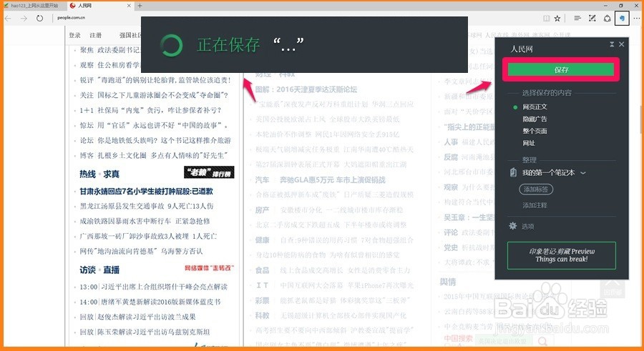Open 13:00 习近平出席上合组织 interview link

(153, 287)
